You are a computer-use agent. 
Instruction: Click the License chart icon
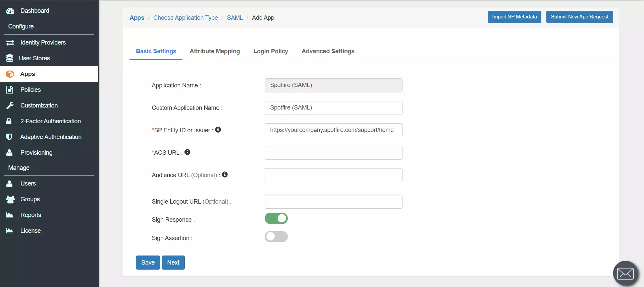[x=10, y=231]
